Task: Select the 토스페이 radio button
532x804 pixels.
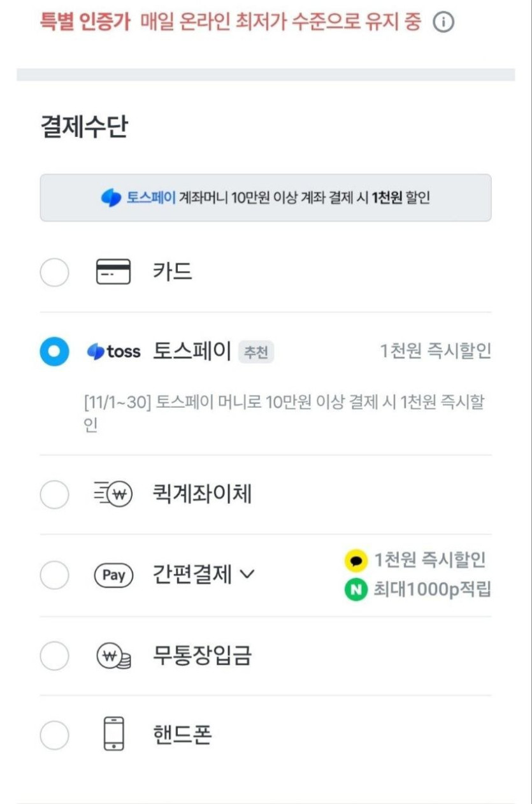Action: [54, 352]
